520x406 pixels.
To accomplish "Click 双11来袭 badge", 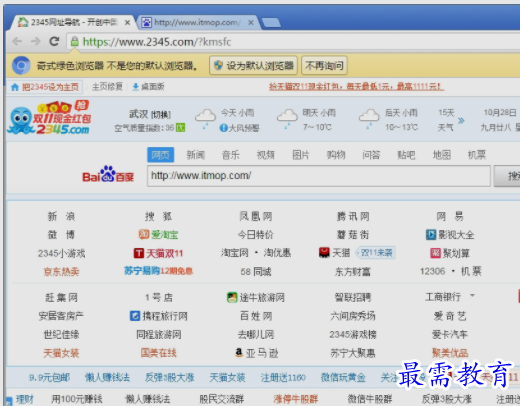I will (376, 253).
